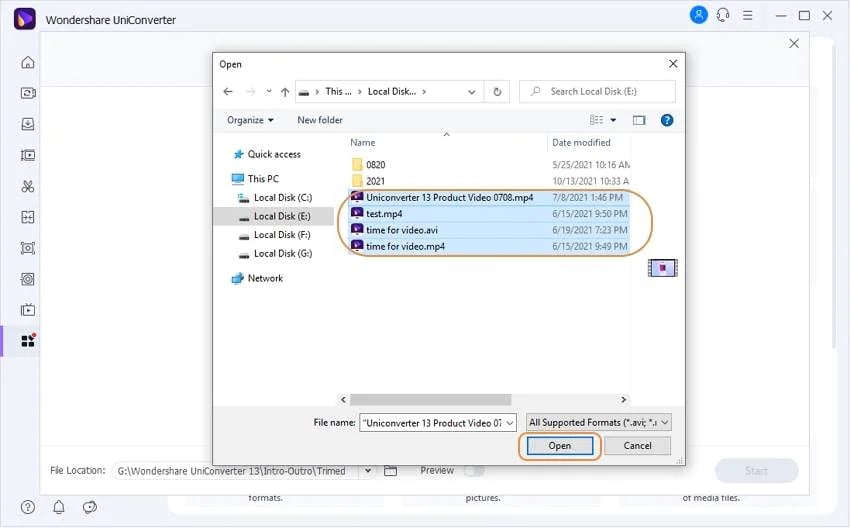Click the disabled Start button
The height and width of the screenshot is (528, 850).
(756, 471)
